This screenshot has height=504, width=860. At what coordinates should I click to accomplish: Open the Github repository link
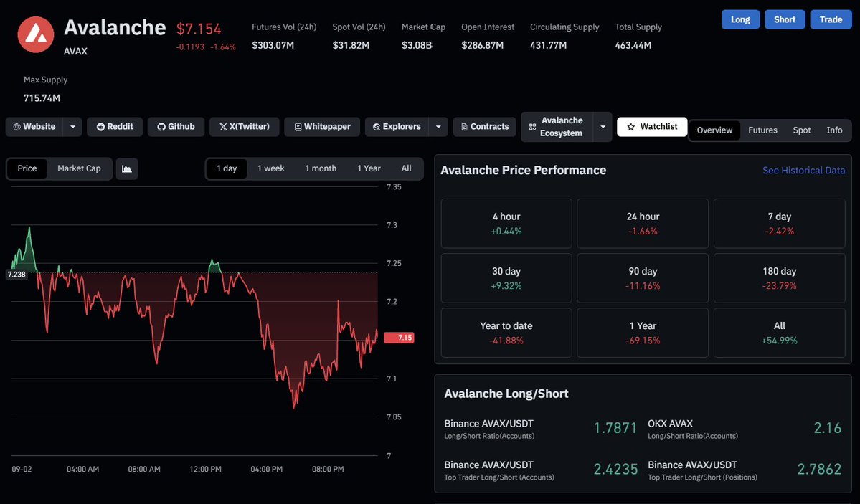[x=176, y=127]
